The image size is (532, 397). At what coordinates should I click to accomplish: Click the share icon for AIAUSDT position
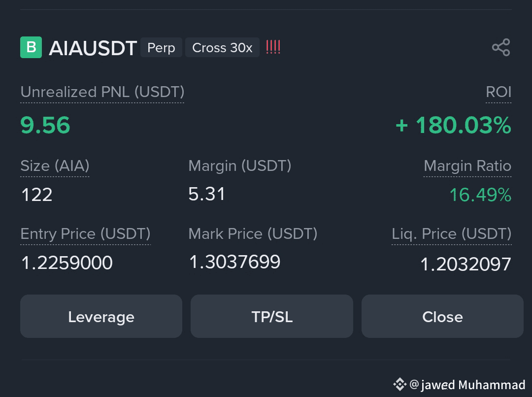pos(501,47)
